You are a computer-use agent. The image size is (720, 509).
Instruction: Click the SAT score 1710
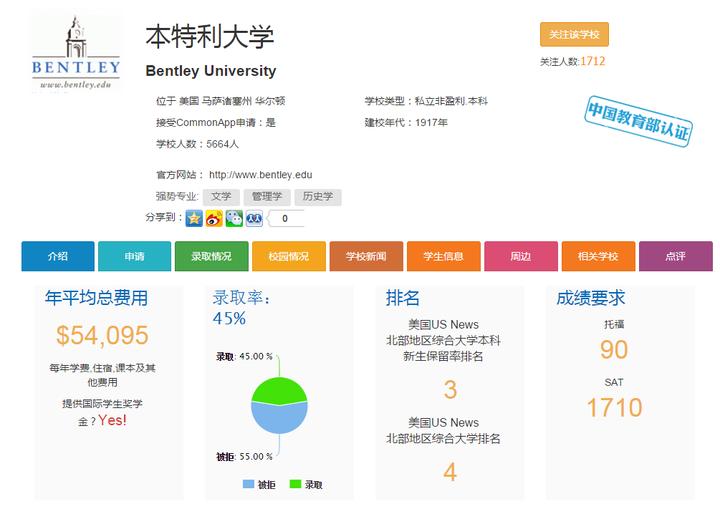614,408
